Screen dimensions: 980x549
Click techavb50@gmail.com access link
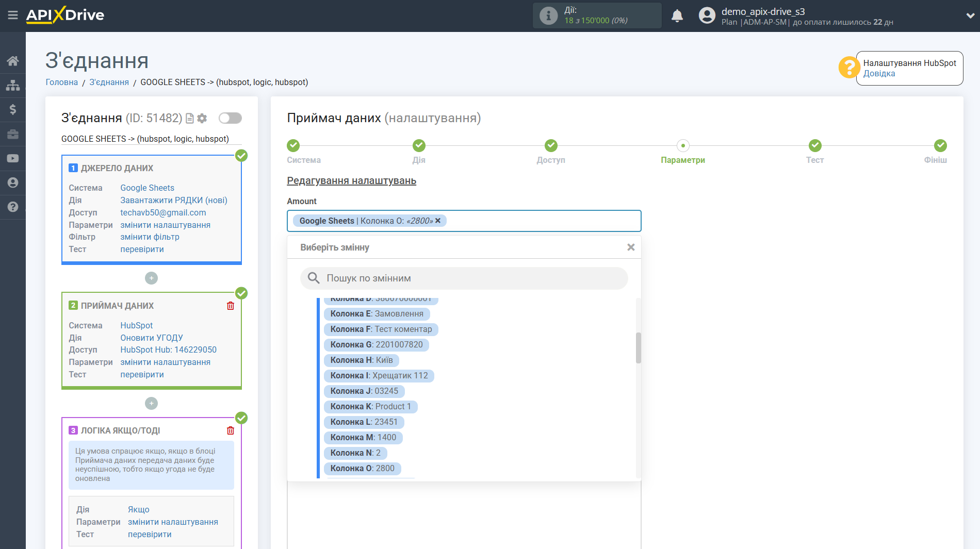coord(163,212)
